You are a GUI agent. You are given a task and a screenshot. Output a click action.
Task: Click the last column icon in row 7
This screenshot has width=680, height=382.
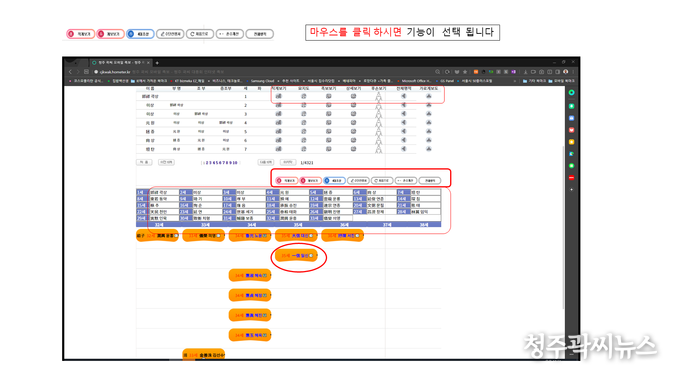pos(428,149)
